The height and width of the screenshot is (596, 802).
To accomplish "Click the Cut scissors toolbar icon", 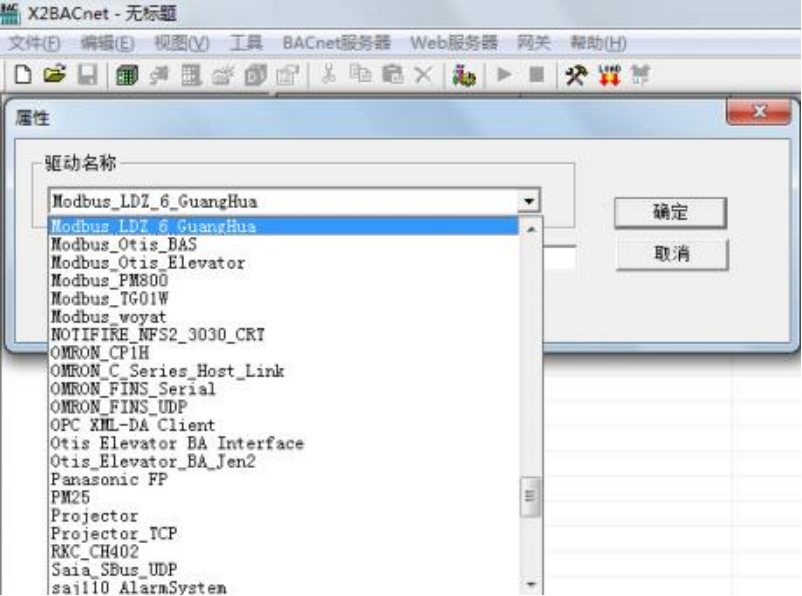I will coord(328,75).
